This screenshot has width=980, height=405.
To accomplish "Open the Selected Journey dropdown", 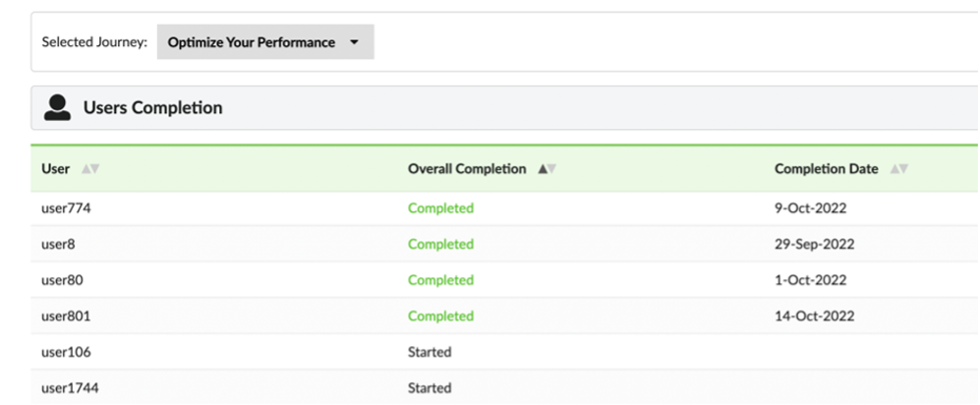I will click(265, 42).
